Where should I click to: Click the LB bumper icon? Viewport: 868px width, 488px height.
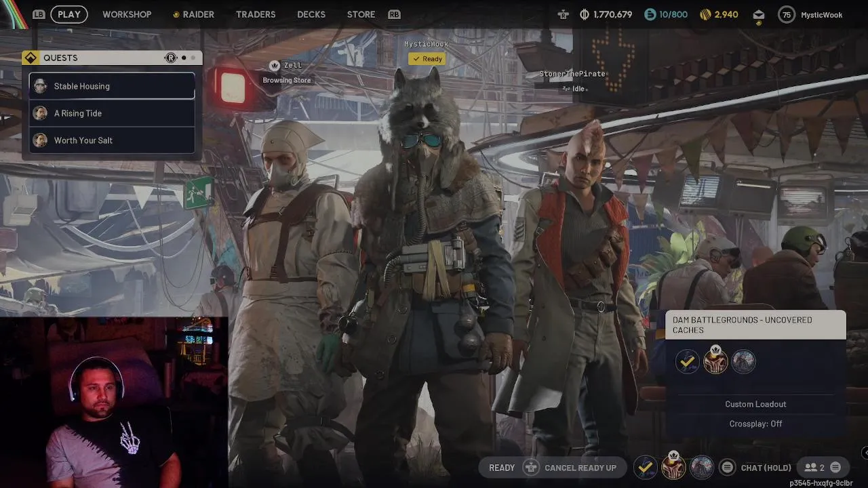39,14
